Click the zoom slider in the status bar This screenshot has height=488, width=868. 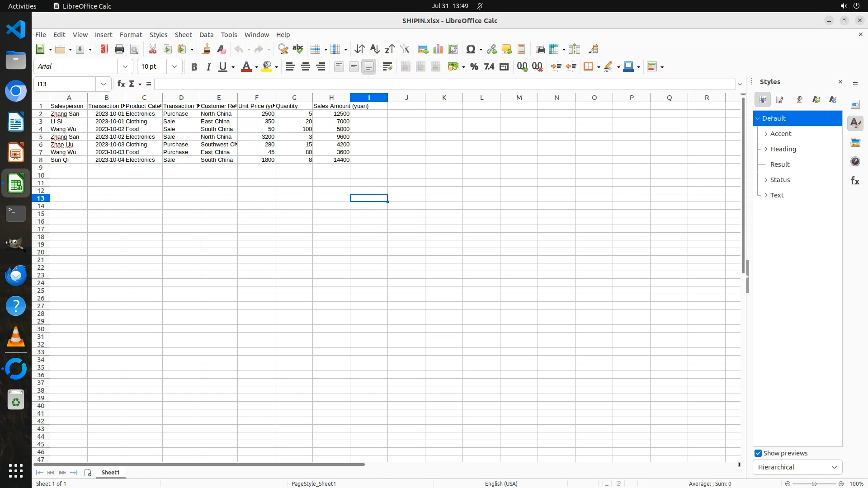[814, 484]
